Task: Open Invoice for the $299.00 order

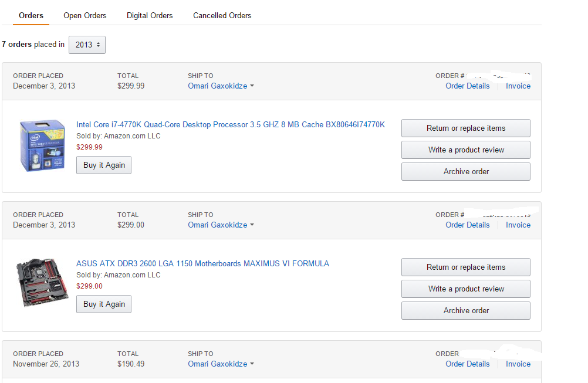Action: 518,225
